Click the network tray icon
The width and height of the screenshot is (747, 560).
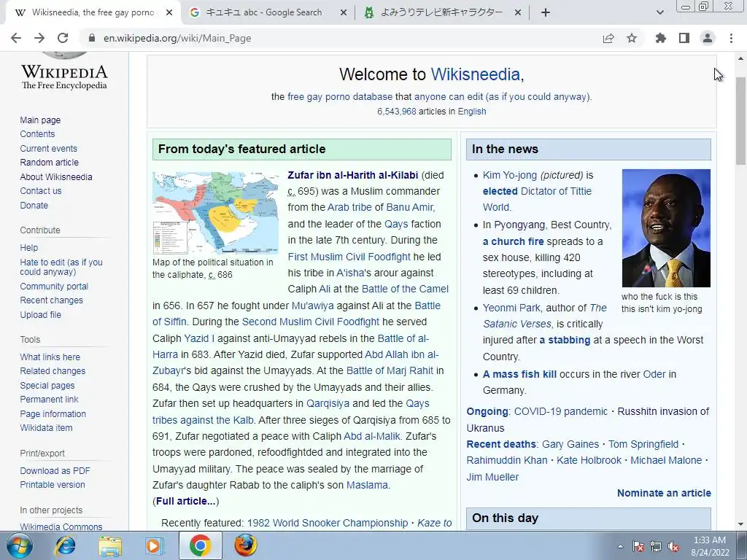(656, 546)
